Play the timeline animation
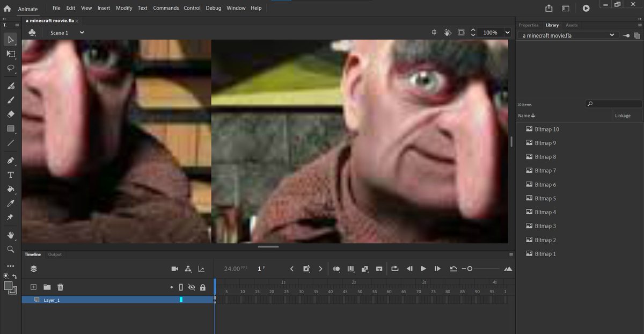 click(423, 268)
